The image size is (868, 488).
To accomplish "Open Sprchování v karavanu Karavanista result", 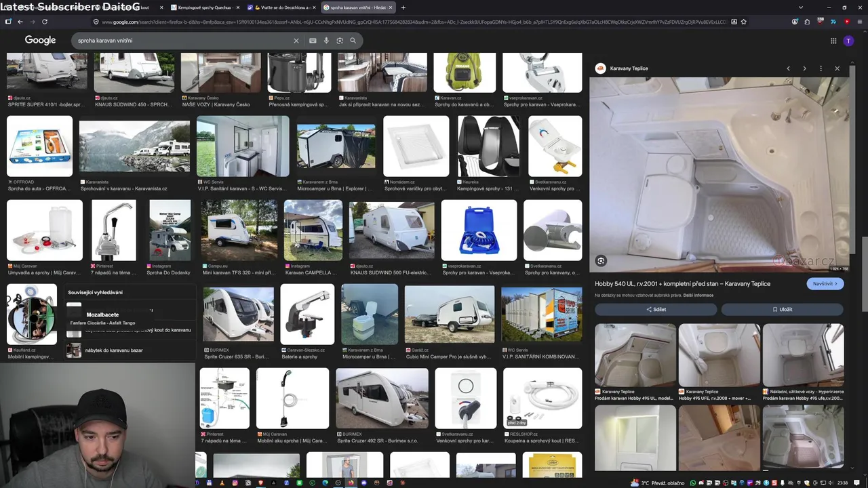I will point(134,155).
